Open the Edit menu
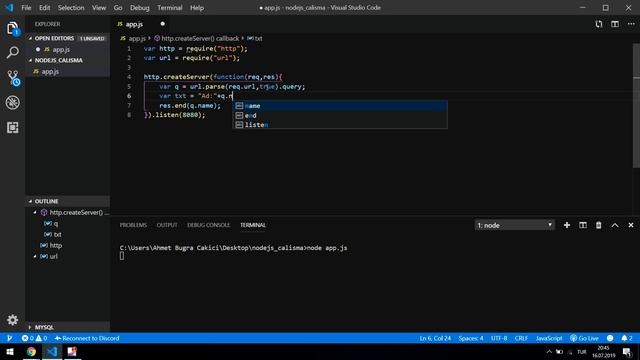640x360 pixels. coord(44,8)
